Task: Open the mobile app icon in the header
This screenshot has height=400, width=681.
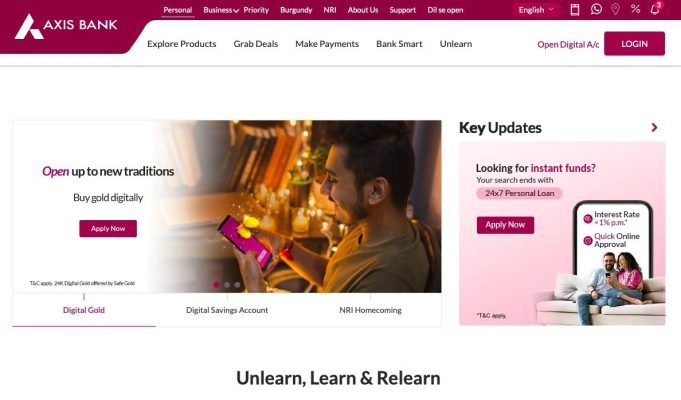Action: 575,10
